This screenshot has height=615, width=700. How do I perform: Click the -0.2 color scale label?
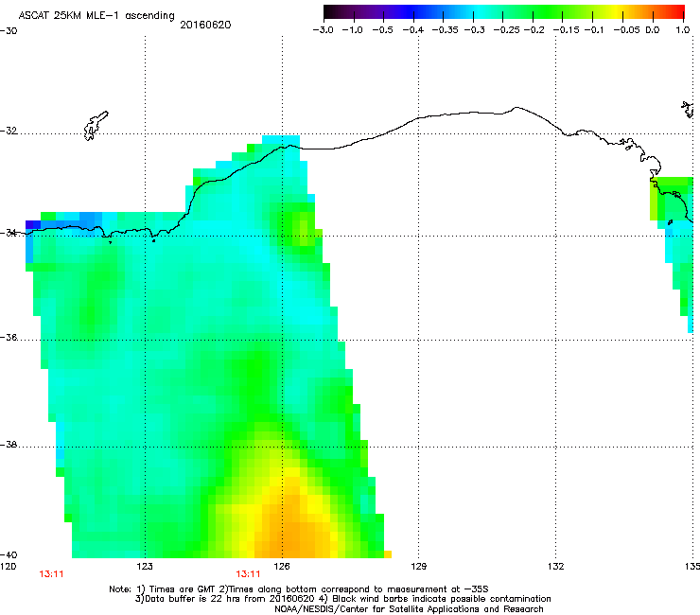tap(534, 30)
